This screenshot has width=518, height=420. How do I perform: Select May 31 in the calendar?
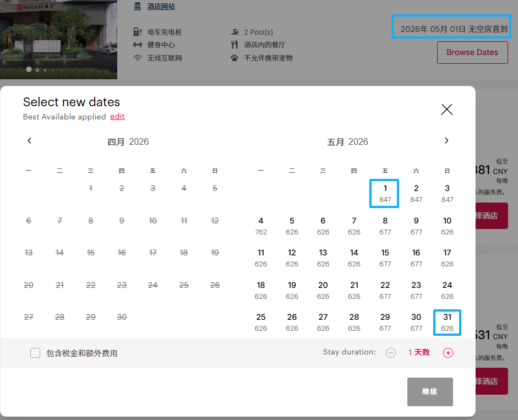[x=447, y=323]
